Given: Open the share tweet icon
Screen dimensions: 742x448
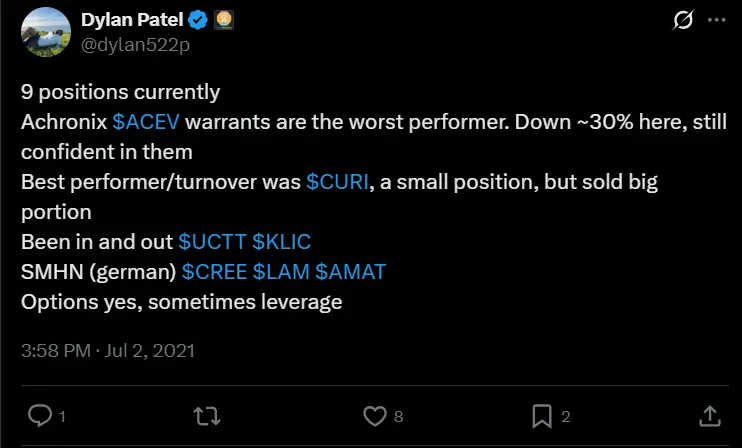Looking at the screenshot, I should [708, 415].
